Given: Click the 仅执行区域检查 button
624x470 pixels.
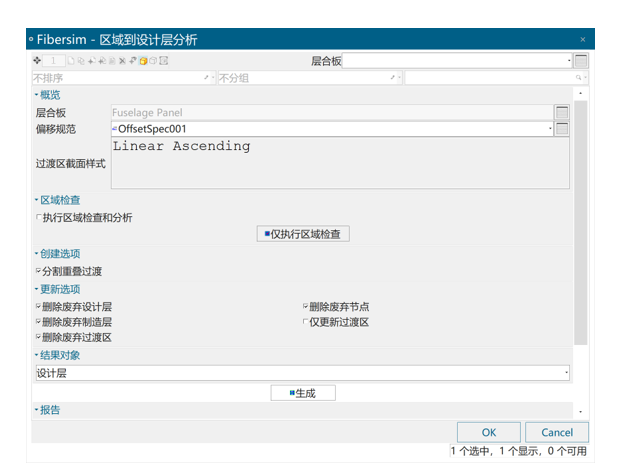Looking at the screenshot, I should point(303,234).
